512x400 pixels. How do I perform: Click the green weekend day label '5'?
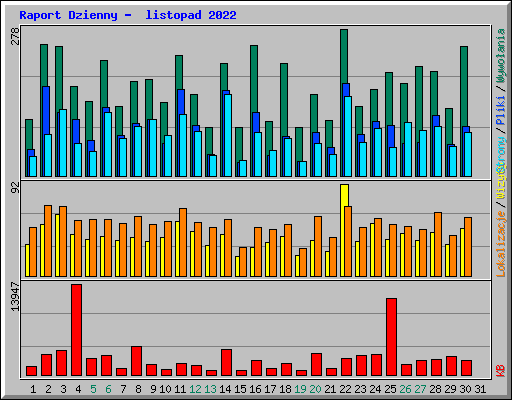93,389
